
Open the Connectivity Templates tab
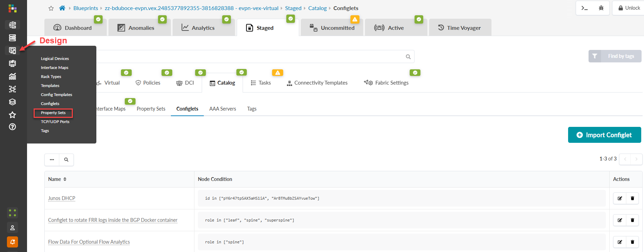point(317,83)
